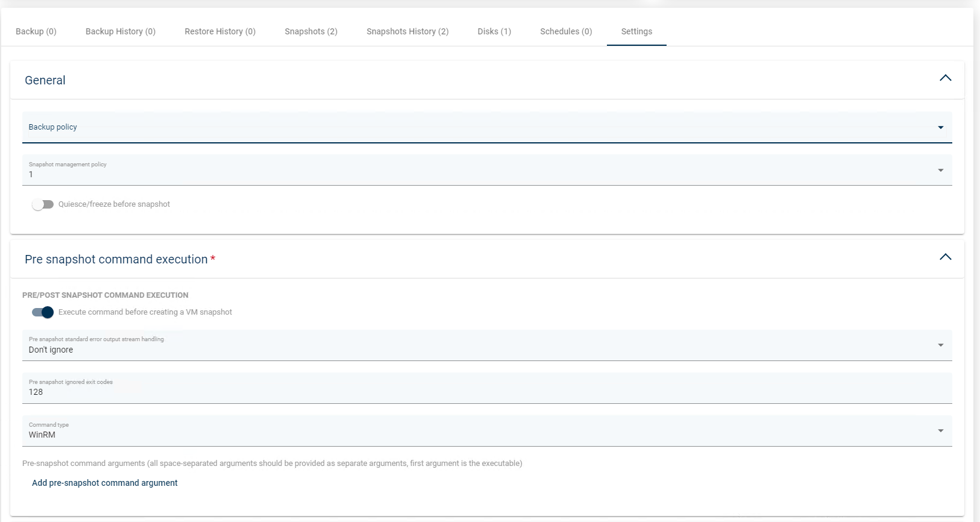Disable Execute command before VM snapshot
The width and height of the screenshot is (980, 522).
[43, 312]
